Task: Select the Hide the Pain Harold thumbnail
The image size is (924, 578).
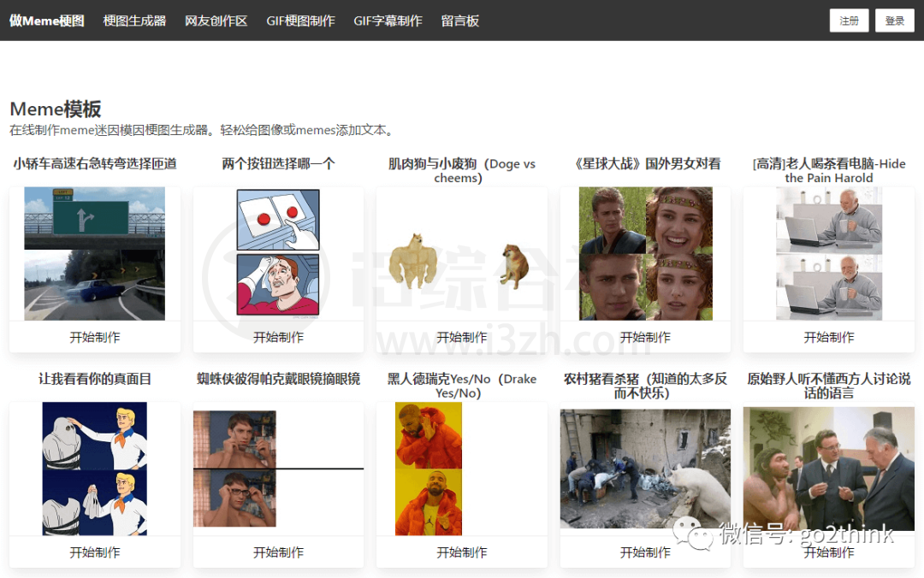Action: pos(828,254)
